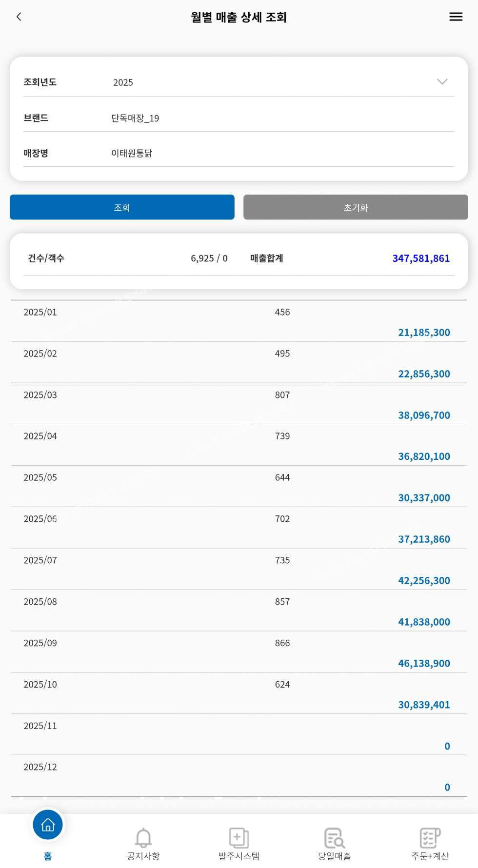The width and height of the screenshot is (478, 868).
Task: Tap the 단독매장_19 brand field
Action: coord(135,118)
